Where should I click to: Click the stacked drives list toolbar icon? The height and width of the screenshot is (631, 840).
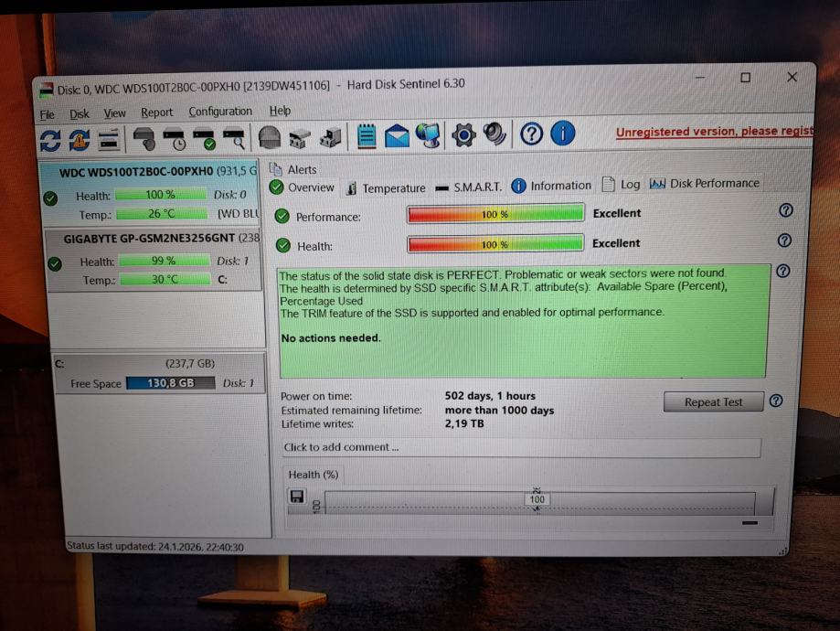[109, 140]
